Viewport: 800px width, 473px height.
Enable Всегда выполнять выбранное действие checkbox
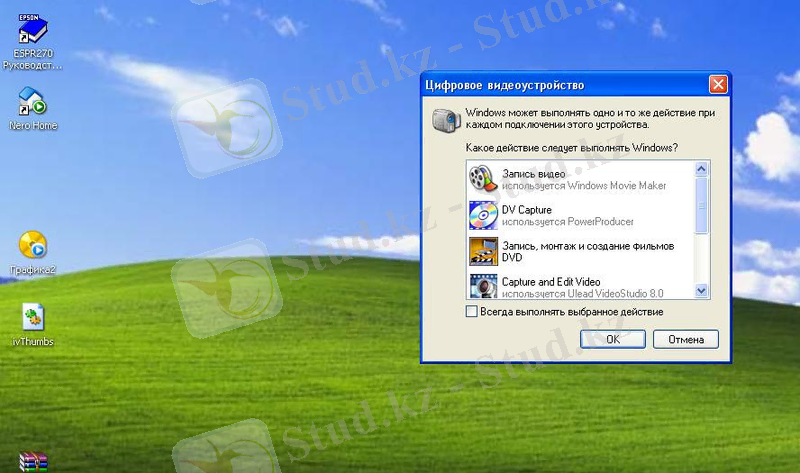point(472,311)
